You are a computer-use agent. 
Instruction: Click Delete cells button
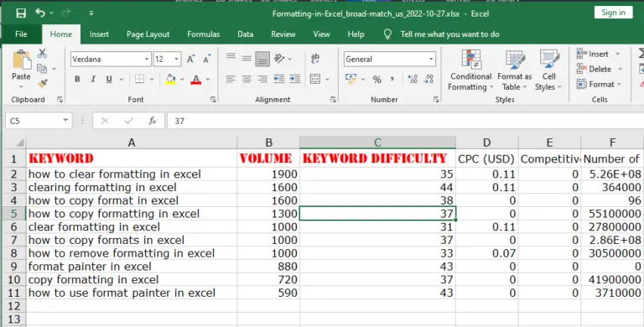600,69
